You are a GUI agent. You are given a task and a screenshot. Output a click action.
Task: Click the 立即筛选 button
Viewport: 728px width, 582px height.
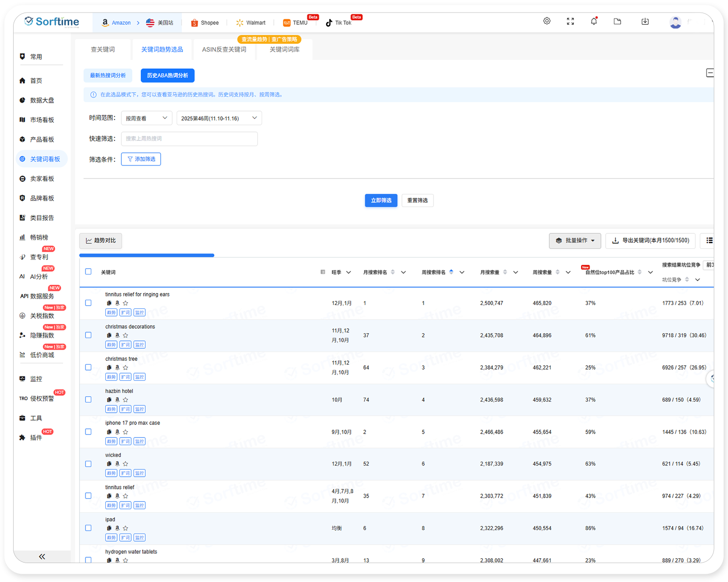381,200
